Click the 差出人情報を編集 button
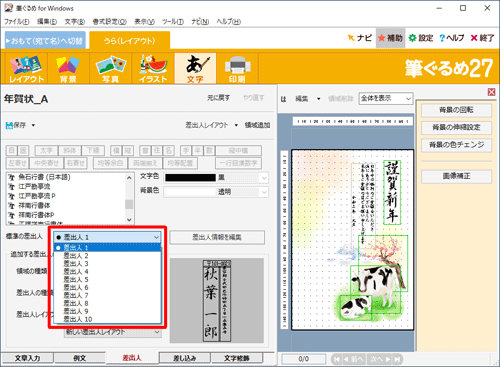 point(217,237)
